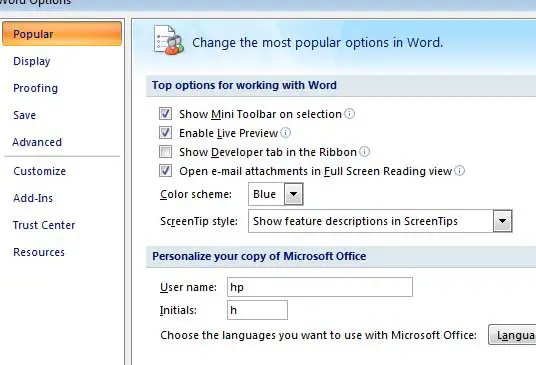This screenshot has width=536, height=365.
Task: Click the Word options header icon
Action: click(169, 40)
